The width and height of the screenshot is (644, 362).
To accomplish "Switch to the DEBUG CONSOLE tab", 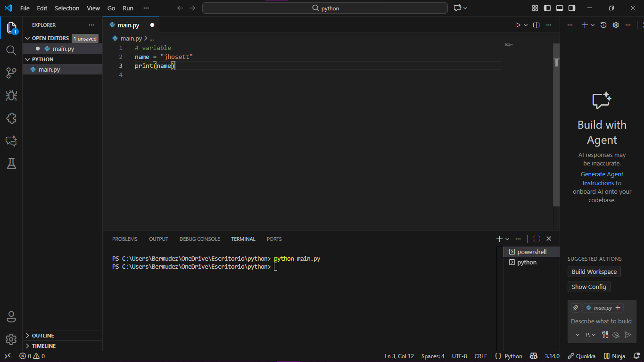I will coord(199,239).
